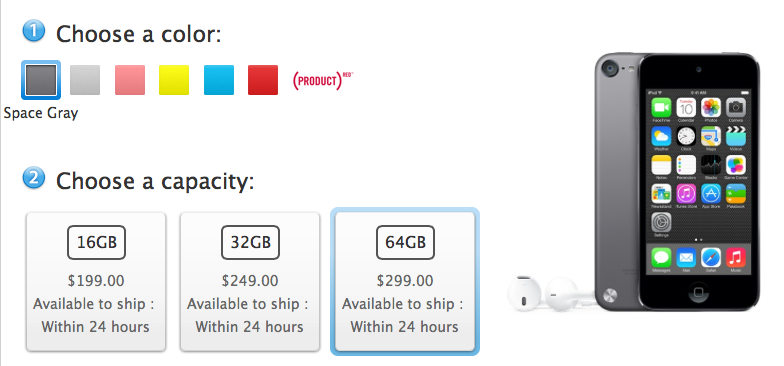Tap the Music icon in iPod dock
Screen dimensions: 784x366
[x=736, y=258]
